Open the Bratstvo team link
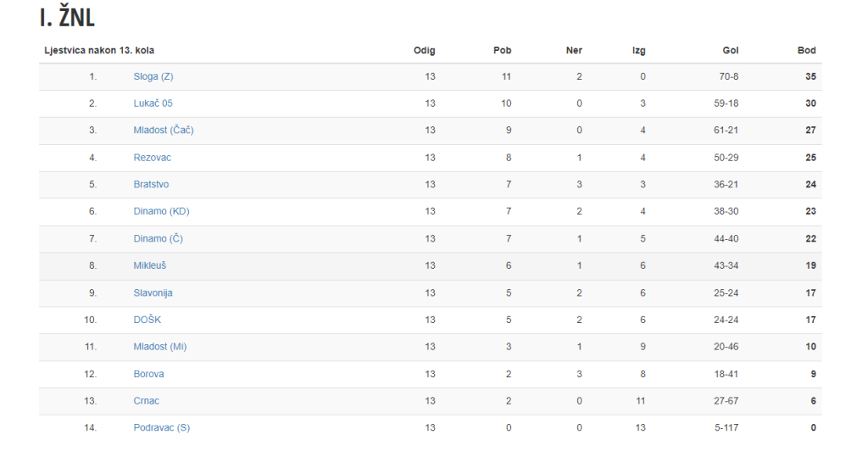This screenshot has height=457, width=868. point(152,185)
